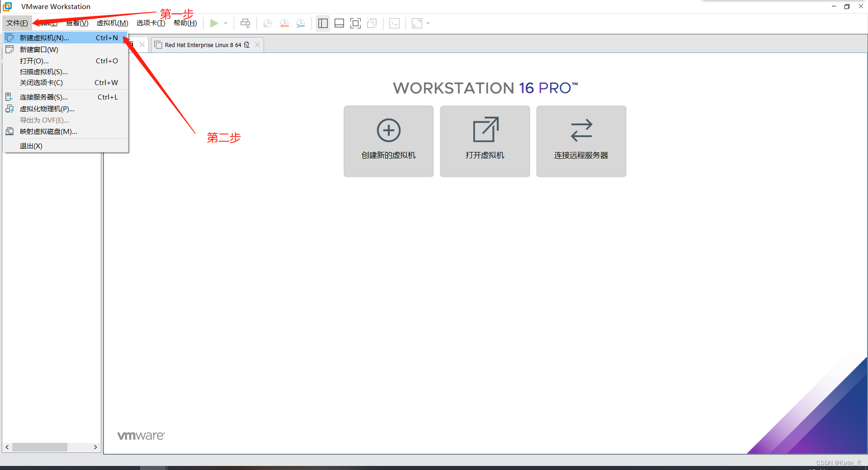This screenshot has width=868, height=470.
Task: Open the power options dropdown arrow
Action: coord(226,23)
